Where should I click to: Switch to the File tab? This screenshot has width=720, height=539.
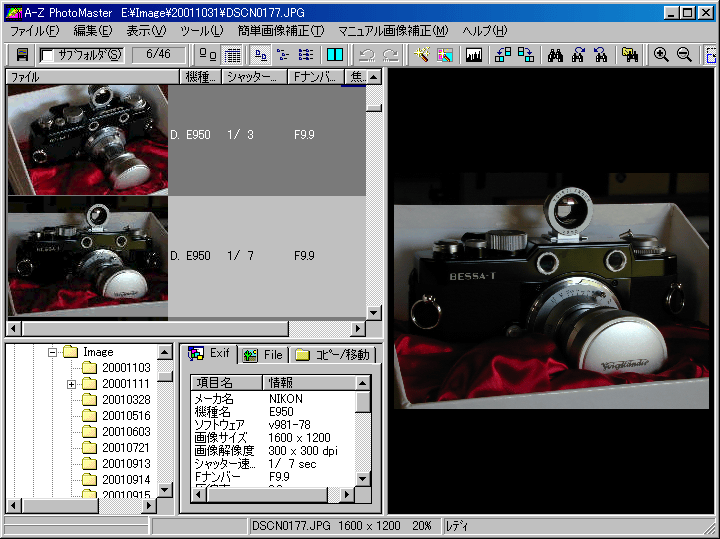click(x=263, y=355)
